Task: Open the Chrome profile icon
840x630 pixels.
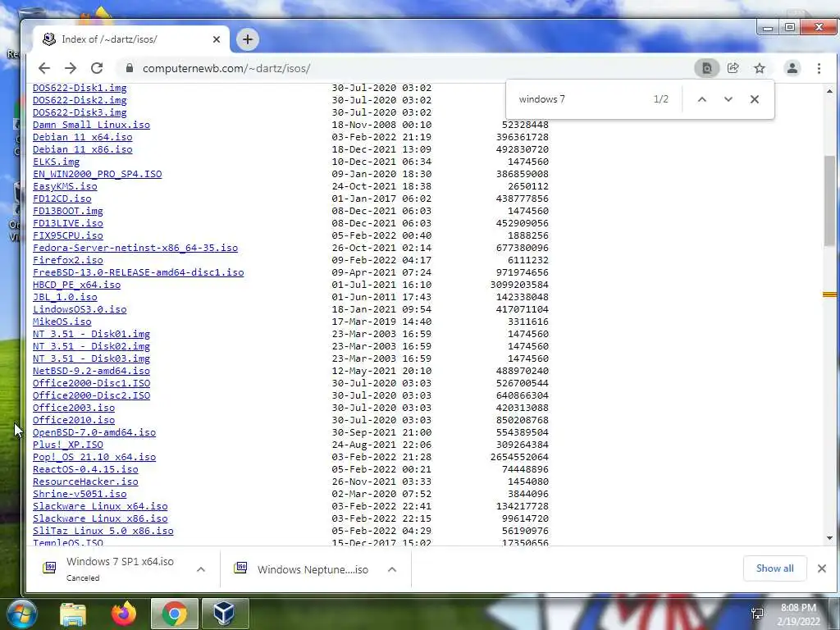Action: [792, 68]
